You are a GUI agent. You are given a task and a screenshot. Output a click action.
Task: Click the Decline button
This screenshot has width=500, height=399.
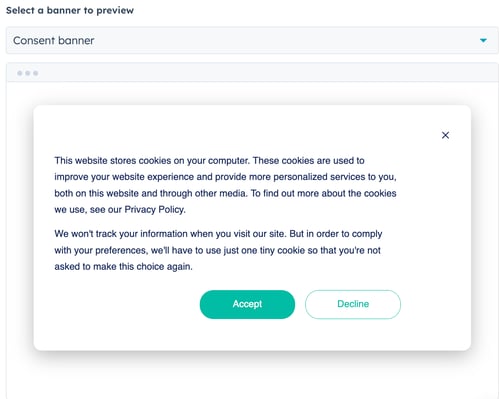(353, 304)
